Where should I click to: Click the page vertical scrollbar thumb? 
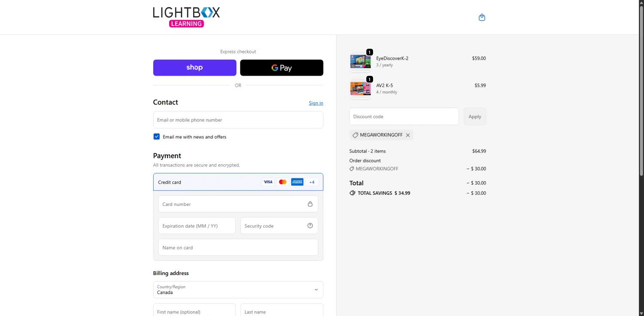641,91
